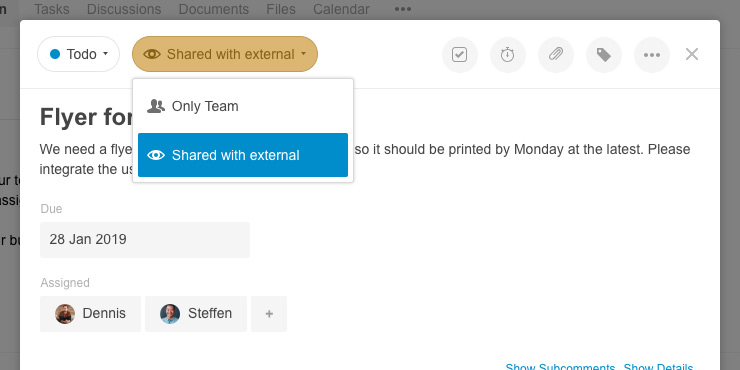Add another assignee with plus button
740x370 pixels.
269,314
